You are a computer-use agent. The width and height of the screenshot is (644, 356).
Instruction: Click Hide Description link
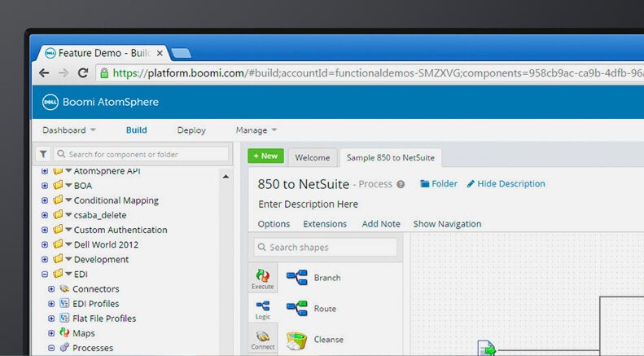(x=506, y=184)
